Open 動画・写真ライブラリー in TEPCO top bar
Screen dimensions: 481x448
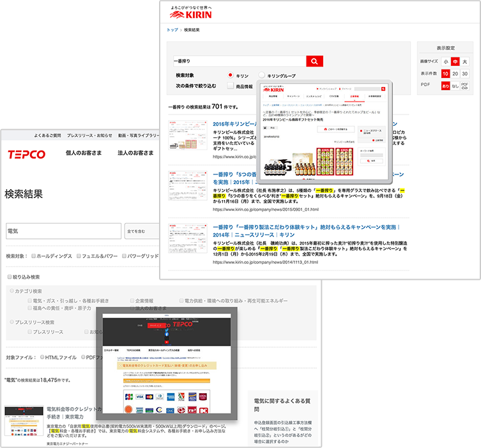139,135
